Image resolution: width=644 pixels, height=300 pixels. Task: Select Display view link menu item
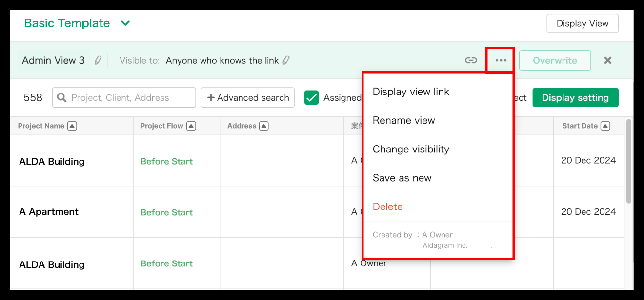(411, 92)
